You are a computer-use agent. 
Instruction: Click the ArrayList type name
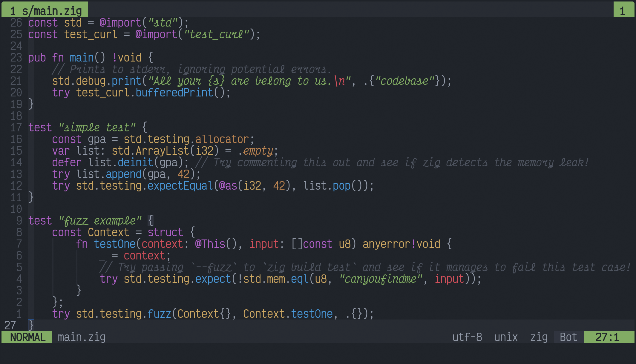[162, 151]
